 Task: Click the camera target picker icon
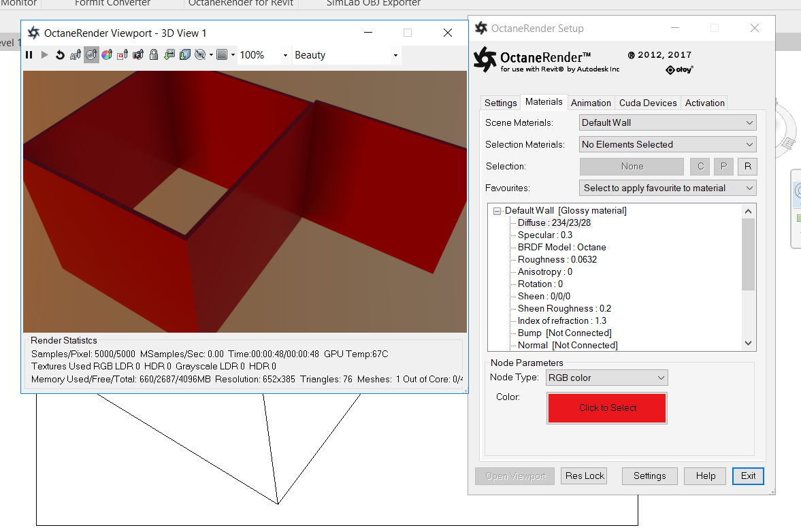(x=138, y=54)
